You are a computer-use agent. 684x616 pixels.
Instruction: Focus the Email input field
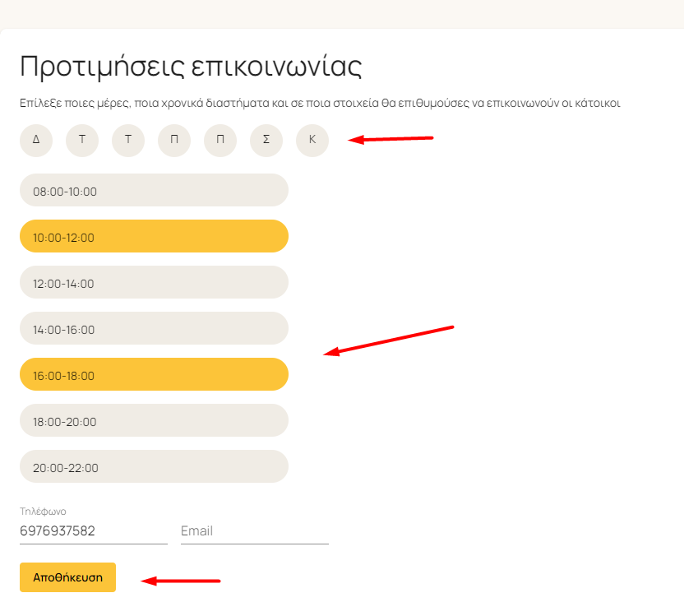255,531
